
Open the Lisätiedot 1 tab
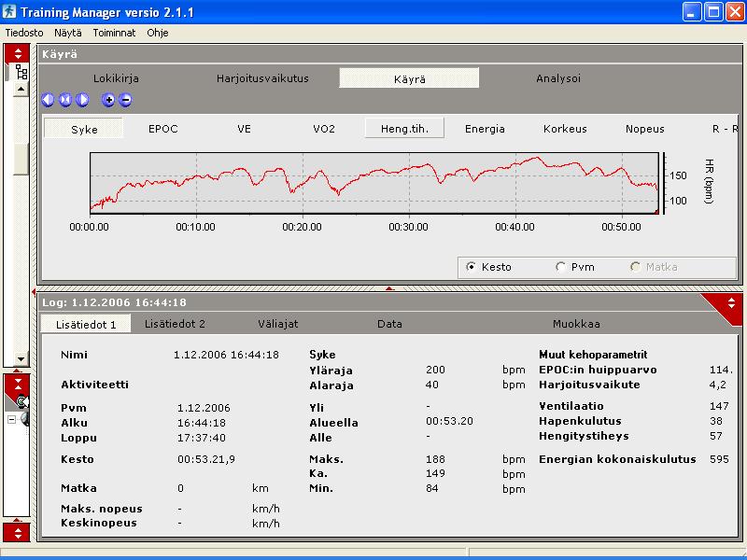[x=86, y=325]
